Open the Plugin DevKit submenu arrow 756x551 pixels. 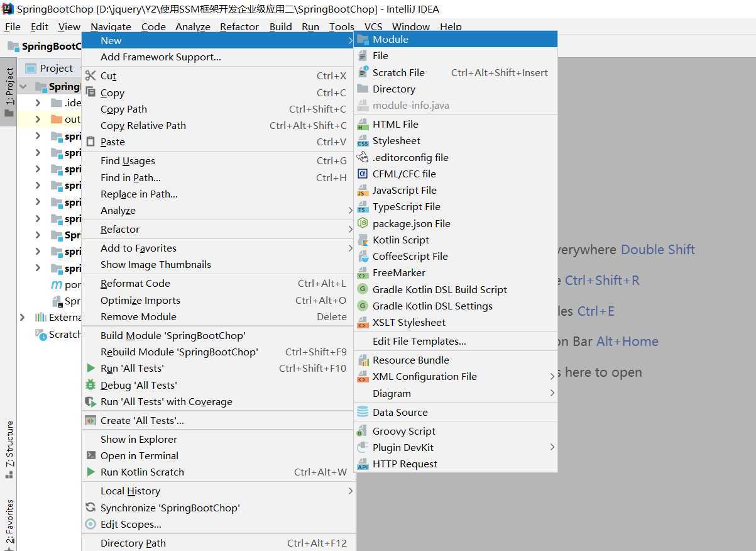pyautogui.click(x=552, y=447)
